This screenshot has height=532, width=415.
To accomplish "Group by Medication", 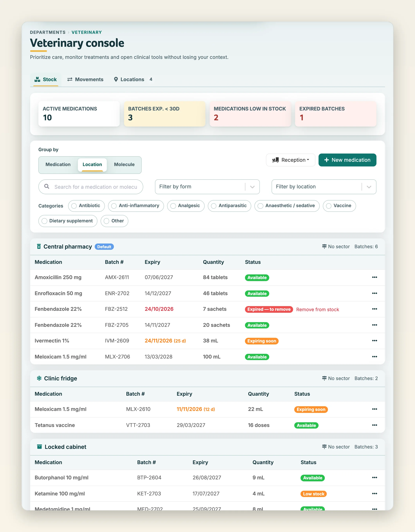I will click(58, 165).
